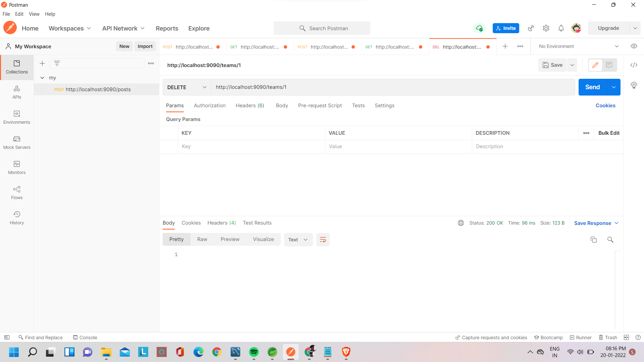Viewport: 644px width, 362px height.
Task: Toggle the environment quick look eye
Action: pos(634,46)
